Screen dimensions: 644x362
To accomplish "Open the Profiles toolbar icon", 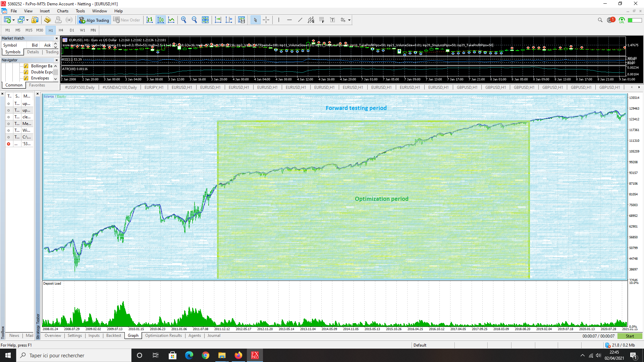I will [x=21, y=20].
